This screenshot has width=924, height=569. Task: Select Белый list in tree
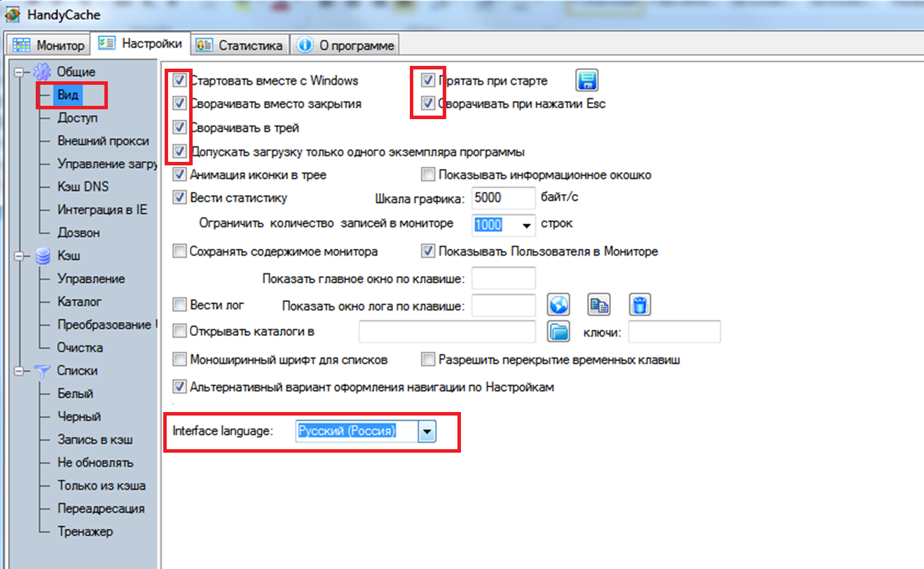point(75,394)
